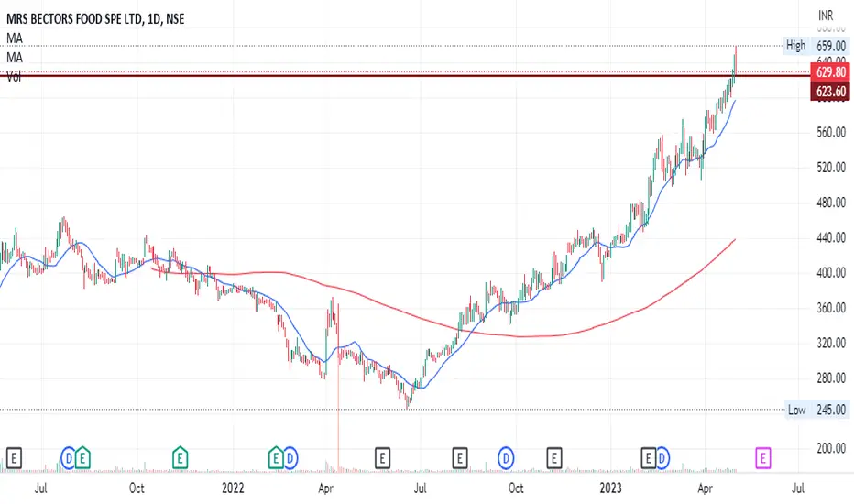
Task: Click the Low 245.00 price label
Action: [x=817, y=410]
